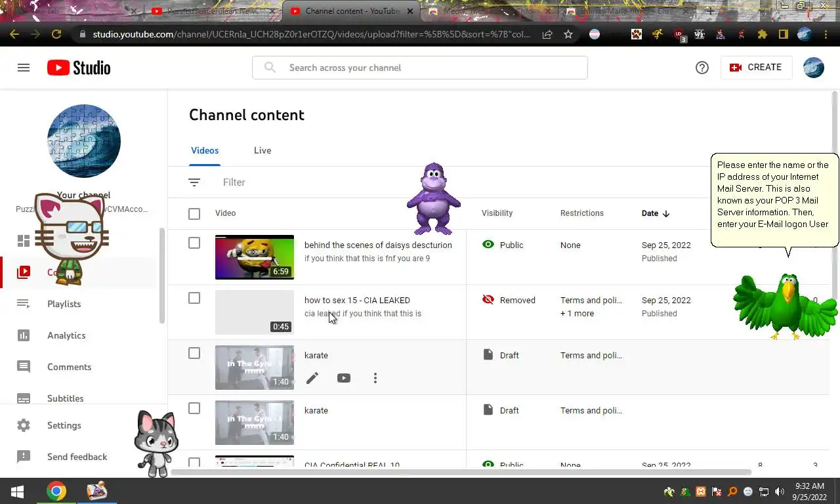Open the volume speaker tray icon
840x504 pixels.
coord(780,492)
